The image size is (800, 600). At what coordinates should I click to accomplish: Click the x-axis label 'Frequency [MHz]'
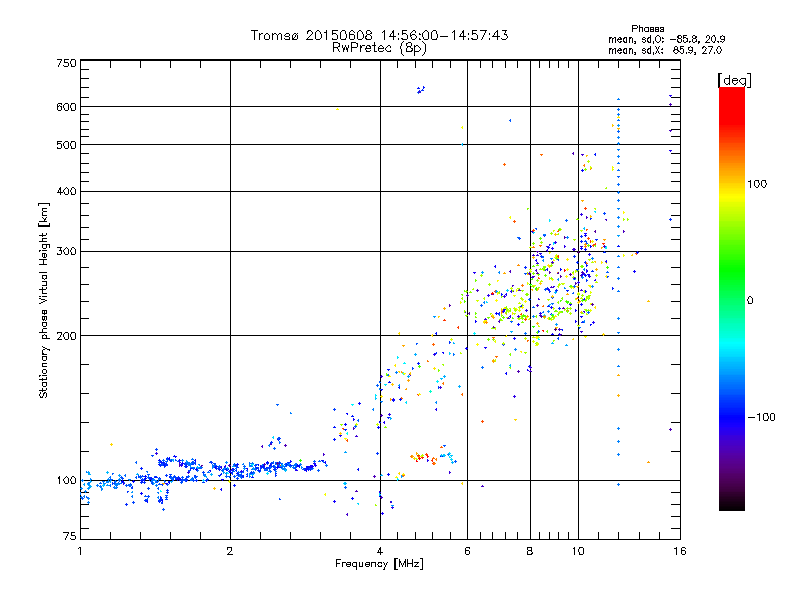click(379, 564)
